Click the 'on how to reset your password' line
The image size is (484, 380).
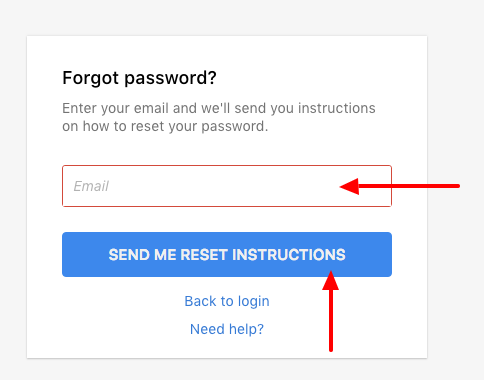[165, 127]
